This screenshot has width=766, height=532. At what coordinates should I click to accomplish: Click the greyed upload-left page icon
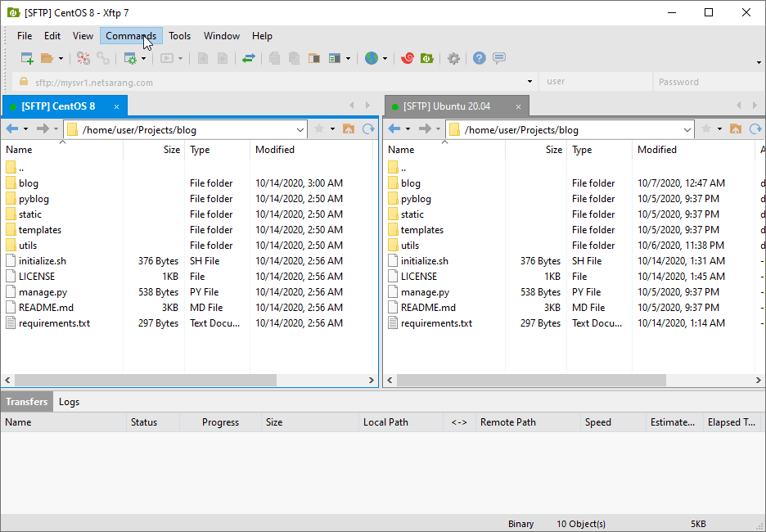(x=203, y=59)
